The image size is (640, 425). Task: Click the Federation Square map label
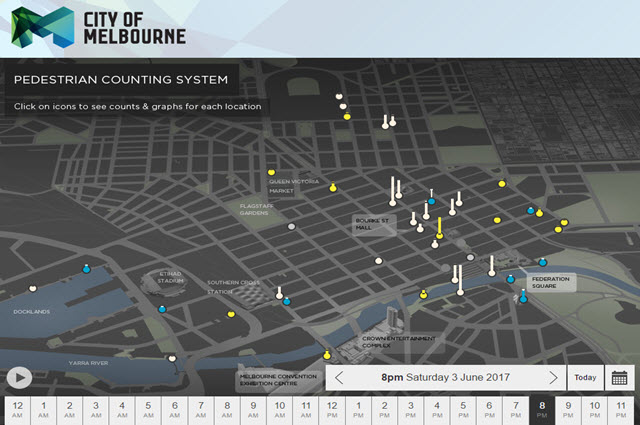[x=550, y=283]
